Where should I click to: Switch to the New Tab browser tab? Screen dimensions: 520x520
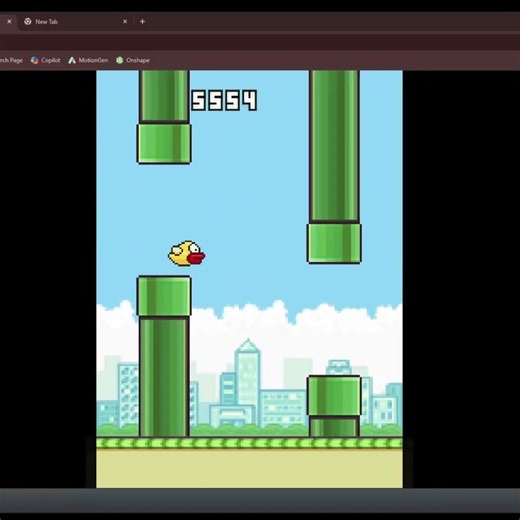pos(75,22)
